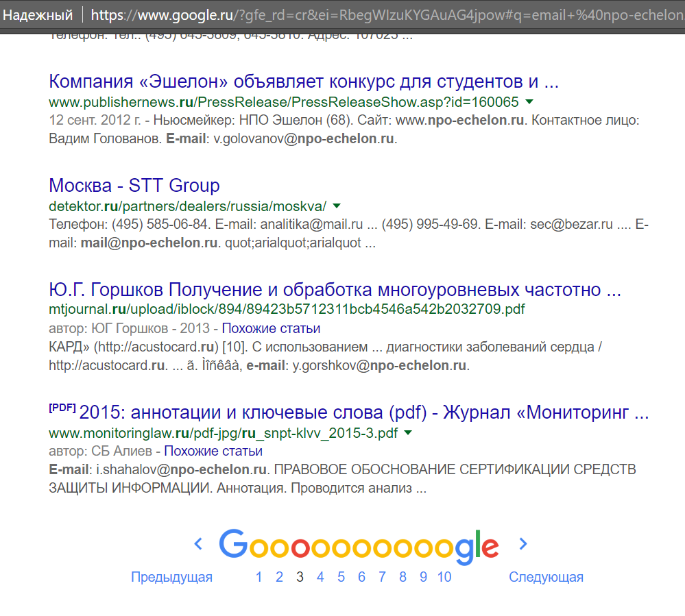Image resolution: width=685 pixels, height=616 pixels.
Task: Click the Следующая link
Action: tap(546, 577)
